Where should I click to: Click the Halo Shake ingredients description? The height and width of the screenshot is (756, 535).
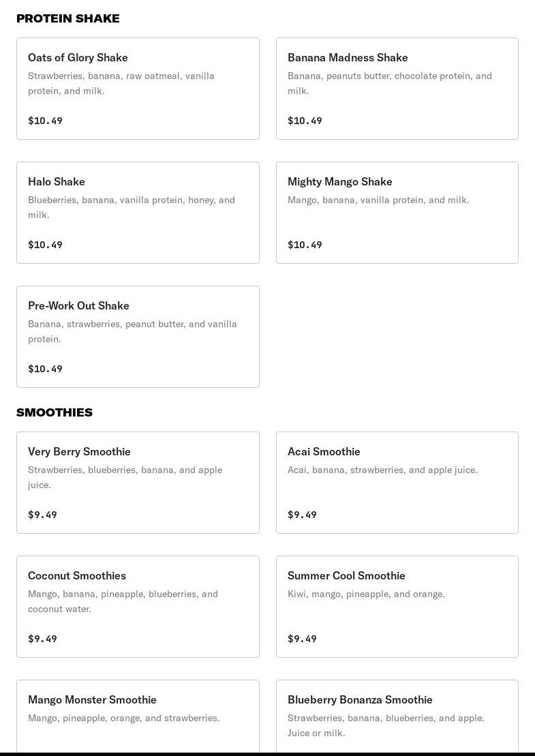pyautogui.click(x=132, y=207)
